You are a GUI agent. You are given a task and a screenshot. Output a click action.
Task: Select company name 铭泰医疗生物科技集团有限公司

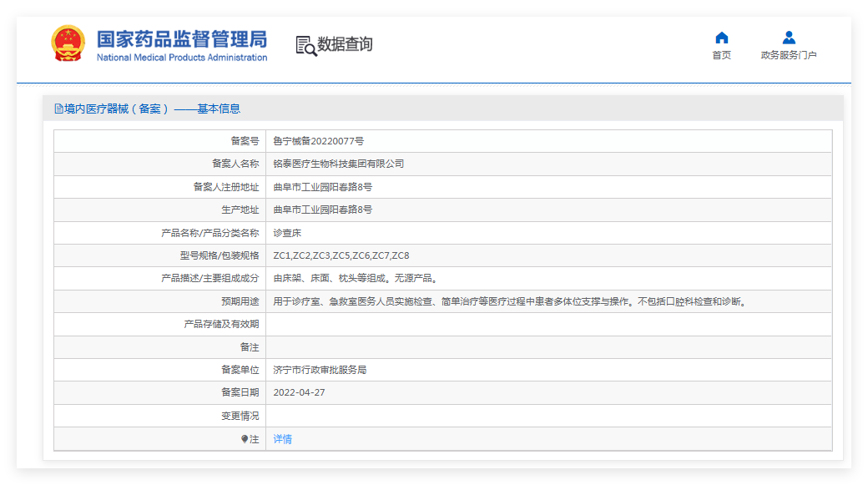point(338,164)
